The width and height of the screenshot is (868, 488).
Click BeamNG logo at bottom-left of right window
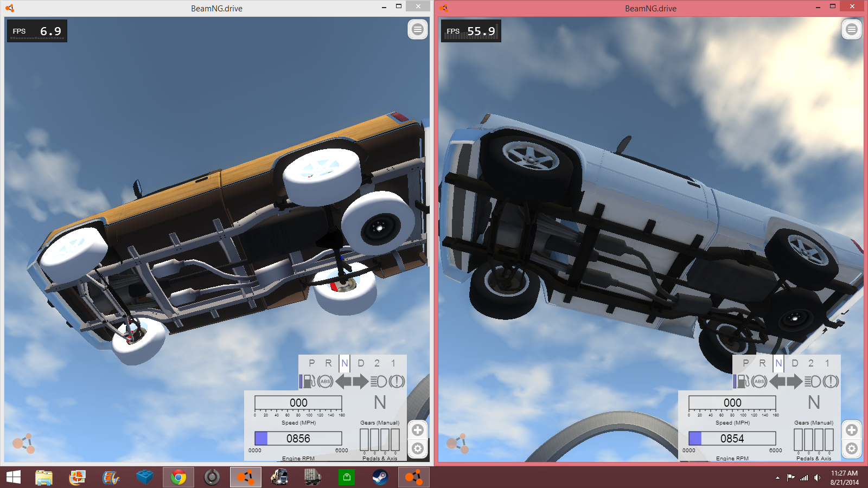457,444
